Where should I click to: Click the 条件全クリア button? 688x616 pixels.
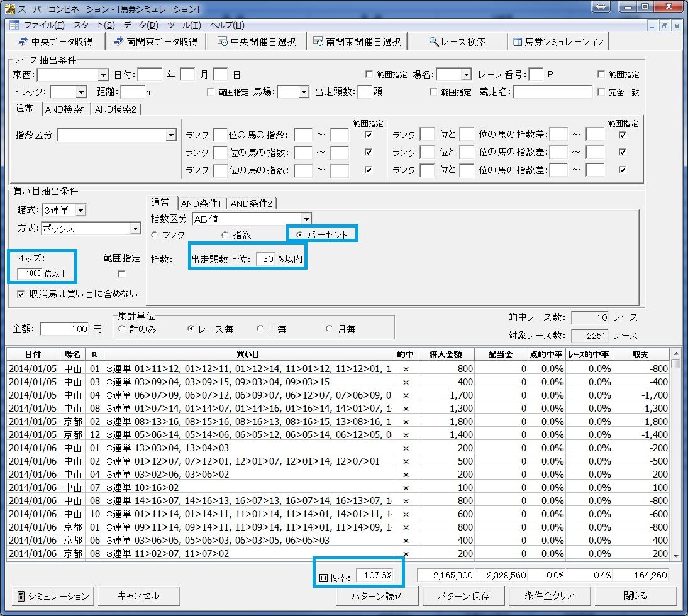pos(550,597)
